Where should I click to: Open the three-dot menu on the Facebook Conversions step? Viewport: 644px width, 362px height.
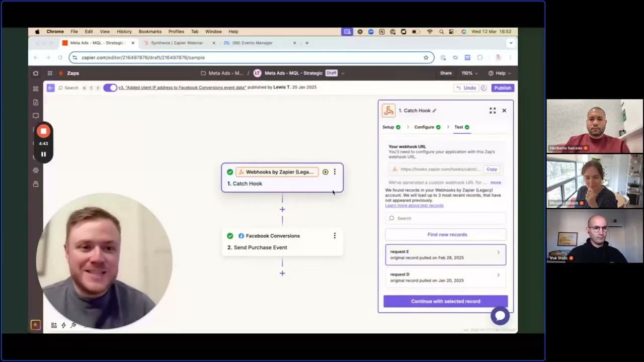pyautogui.click(x=335, y=236)
